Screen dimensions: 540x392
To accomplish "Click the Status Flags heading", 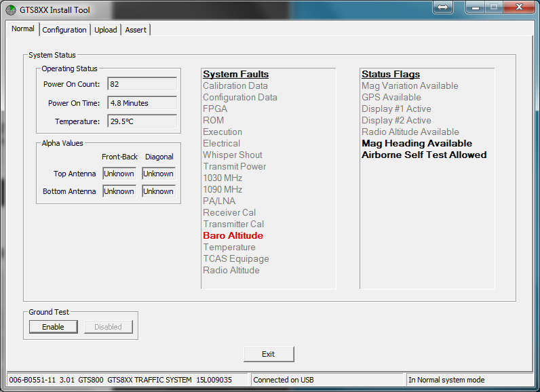I will click(391, 75).
